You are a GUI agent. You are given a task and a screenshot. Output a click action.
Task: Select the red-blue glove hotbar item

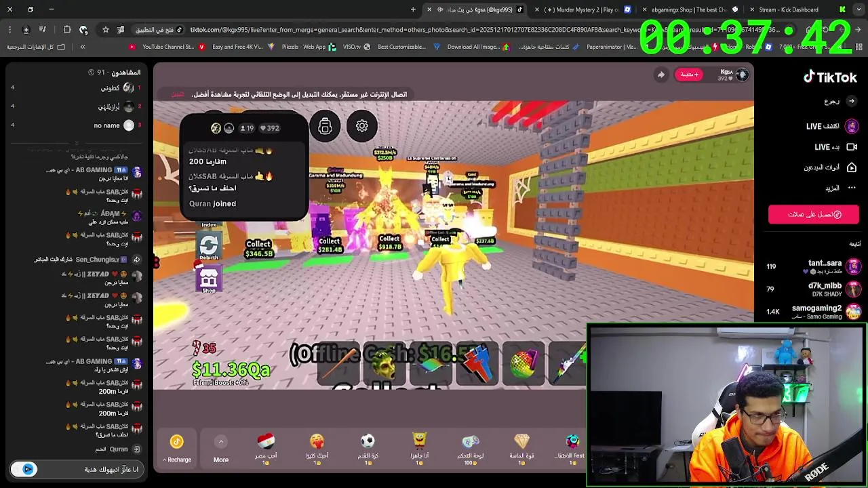477,365
